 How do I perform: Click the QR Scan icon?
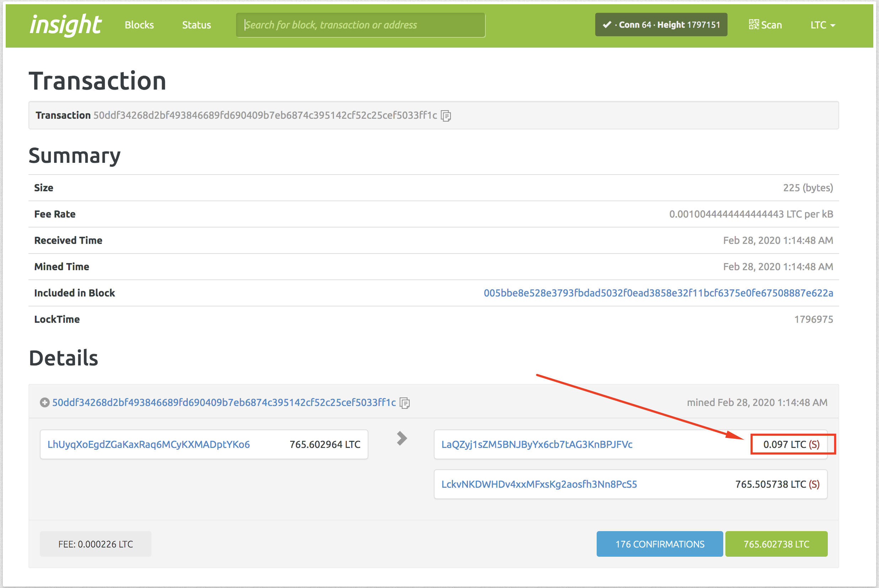click(x=754, y=25)
